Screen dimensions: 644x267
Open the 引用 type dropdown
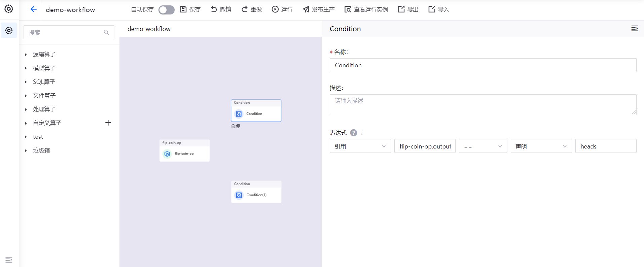pyautogui.click(x=360, y=146)
